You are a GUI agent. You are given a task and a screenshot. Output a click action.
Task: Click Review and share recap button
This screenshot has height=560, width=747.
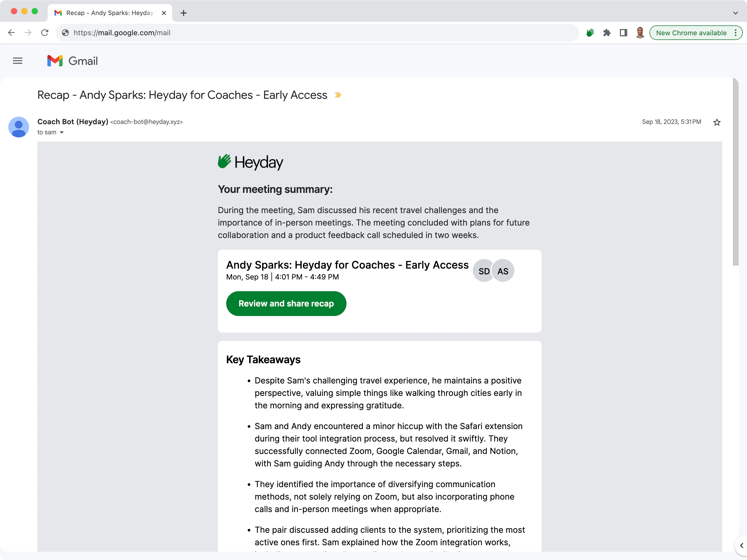286,303
